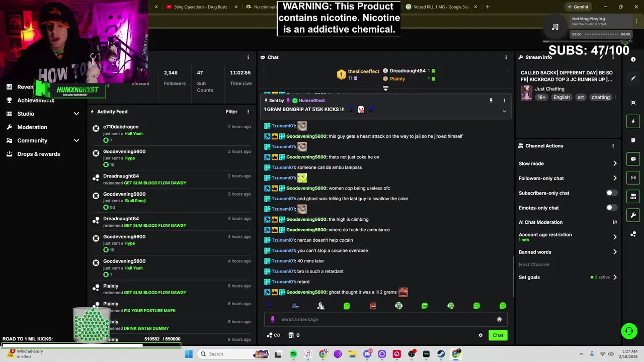Collapse the chat leaderboard handle

pyautogui.click(x=386, y=88)
